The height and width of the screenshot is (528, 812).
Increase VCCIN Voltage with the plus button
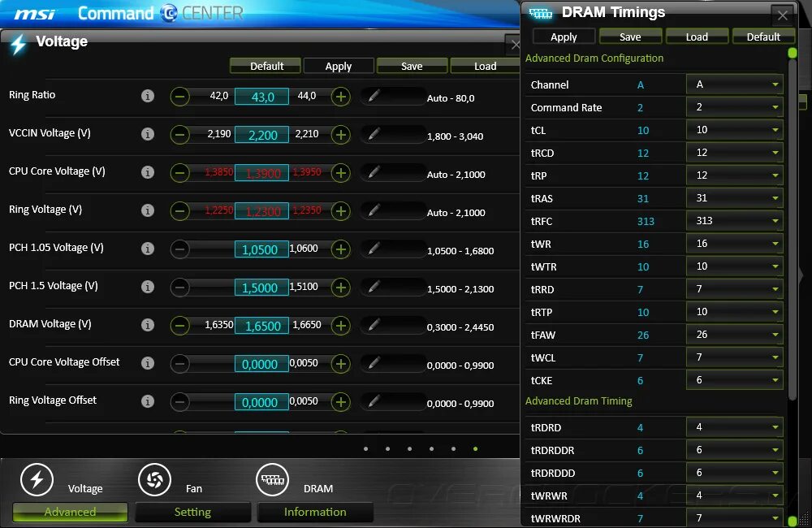tap(340, 135)
